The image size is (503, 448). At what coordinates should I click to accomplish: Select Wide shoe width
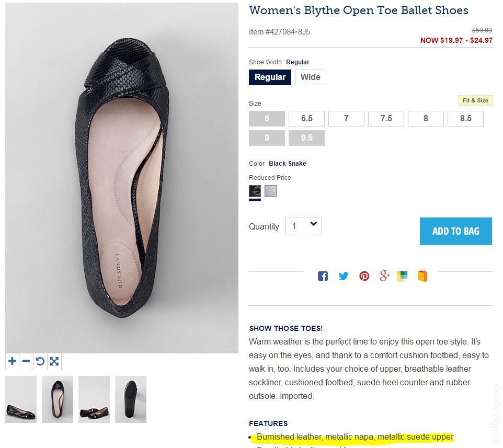coord(310,77)
